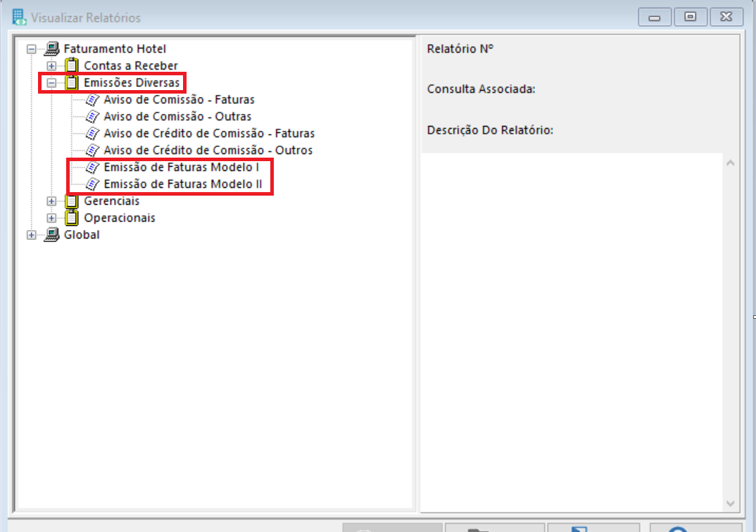
Task: Click the Contas a Receber clipboard icon
Action: click(x=72, y=65)
